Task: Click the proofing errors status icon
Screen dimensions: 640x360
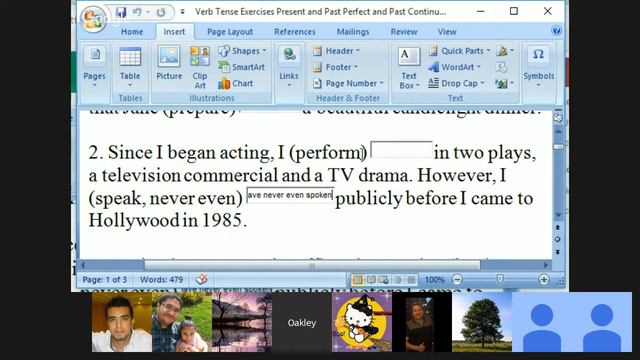Action: 202,280
